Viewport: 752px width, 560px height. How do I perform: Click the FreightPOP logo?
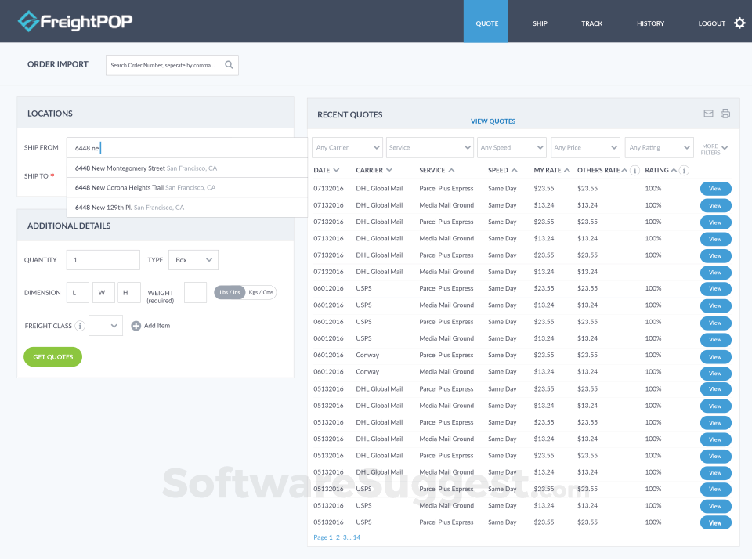(x=74, y=21)
